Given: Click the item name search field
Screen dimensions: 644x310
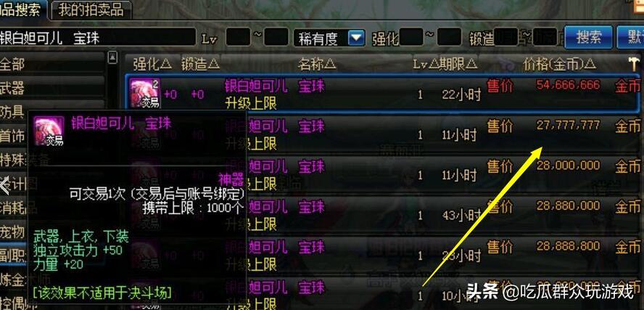Looking at the screenshot, I should [97, 38].
